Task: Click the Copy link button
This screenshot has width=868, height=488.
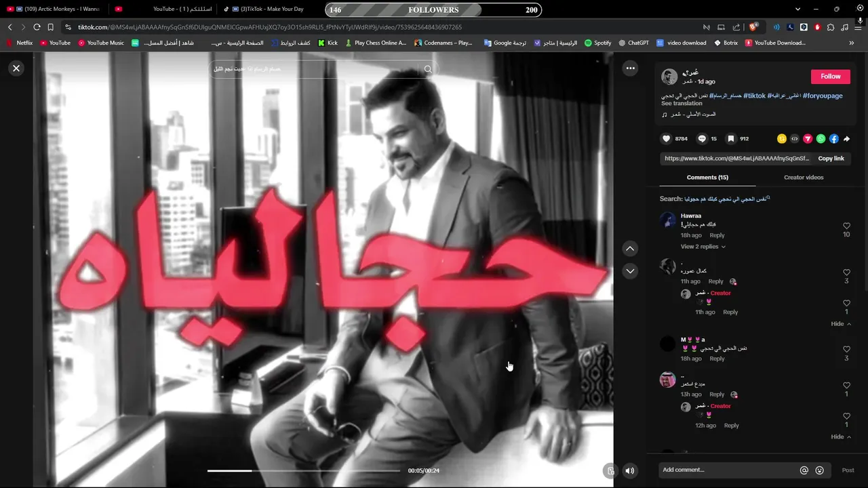Action: (831, 159)
